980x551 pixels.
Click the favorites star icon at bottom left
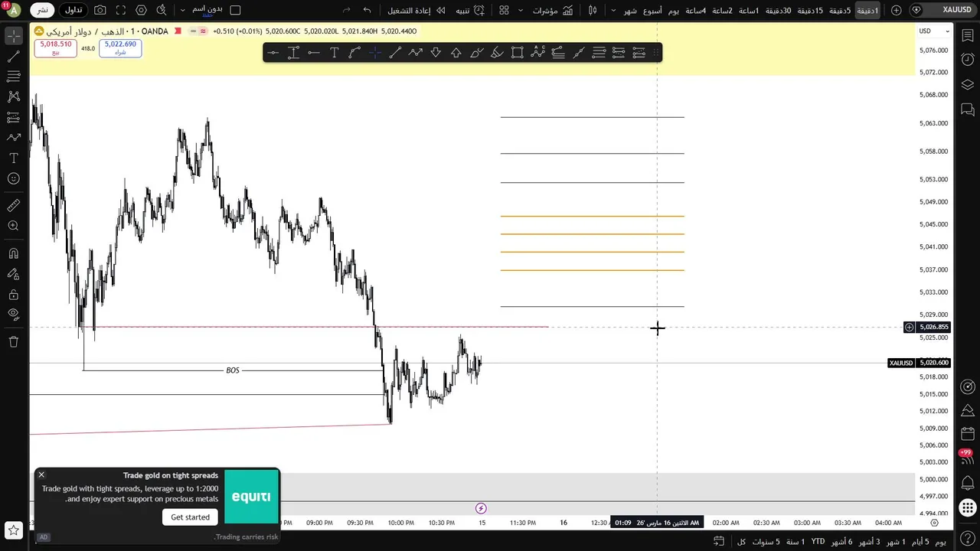(x=13, y=530)
